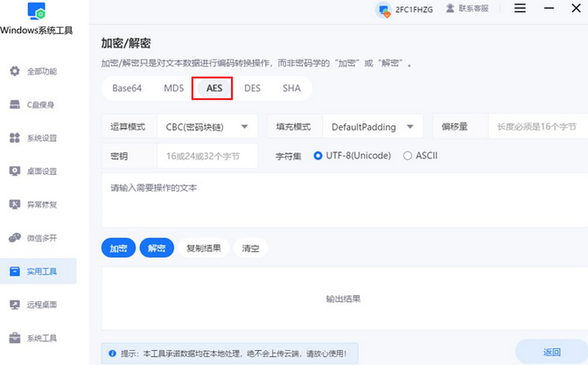
Task: Click the 联系客服 customer service link
Action: click(x=469, y=9)
